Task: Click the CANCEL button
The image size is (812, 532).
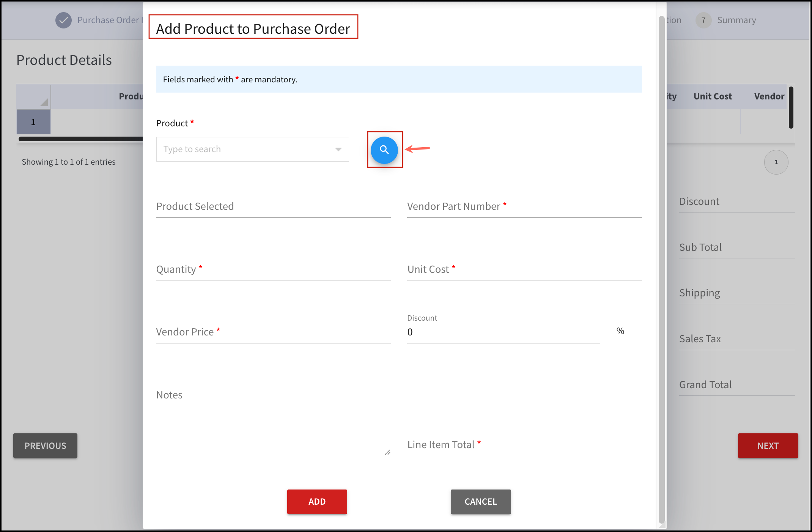Action: pos(481,502)
